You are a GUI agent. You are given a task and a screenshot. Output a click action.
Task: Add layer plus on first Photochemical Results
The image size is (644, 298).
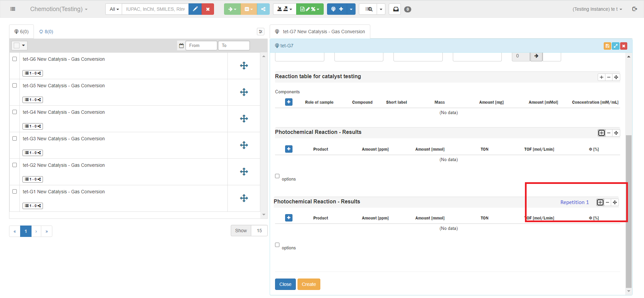coord(602,133)
